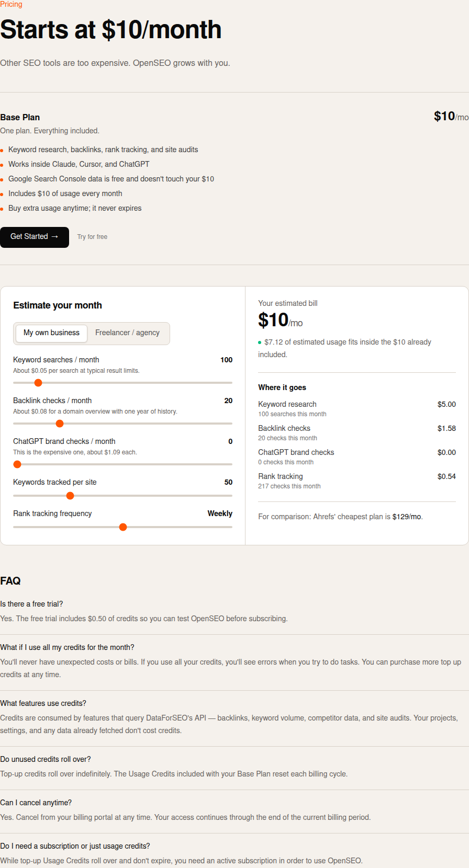Viewport: 469px width, 868px height.
Task: Click the ChatGPT brand checks slider handle
Action: pos(17,464)
